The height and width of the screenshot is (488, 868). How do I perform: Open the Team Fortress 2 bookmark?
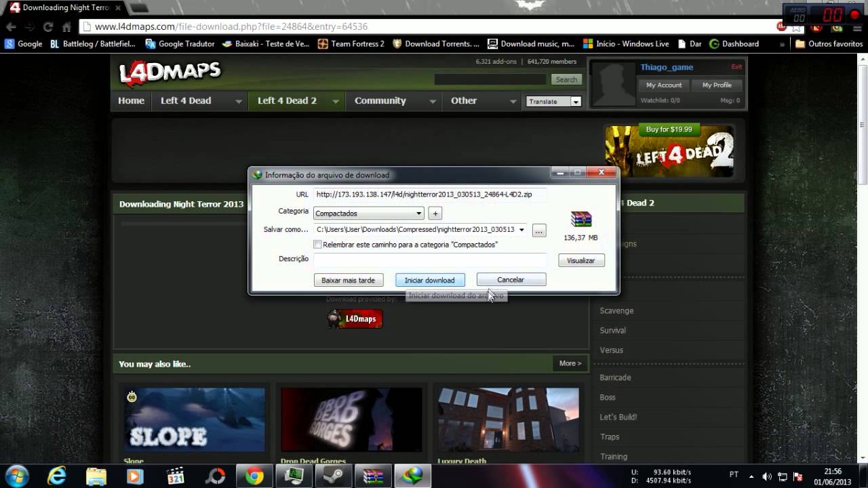[351, 43]
